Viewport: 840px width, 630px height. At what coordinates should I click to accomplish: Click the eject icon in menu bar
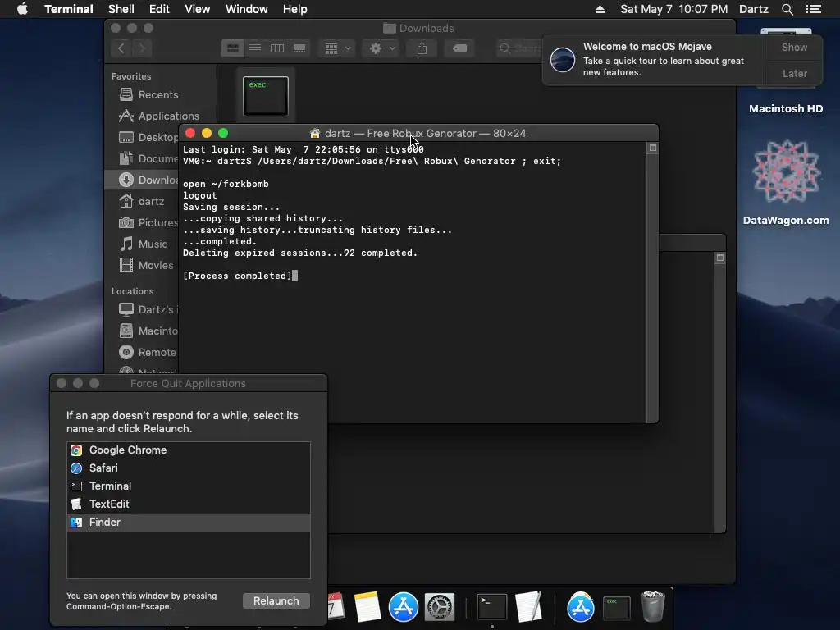pos(600,9)
